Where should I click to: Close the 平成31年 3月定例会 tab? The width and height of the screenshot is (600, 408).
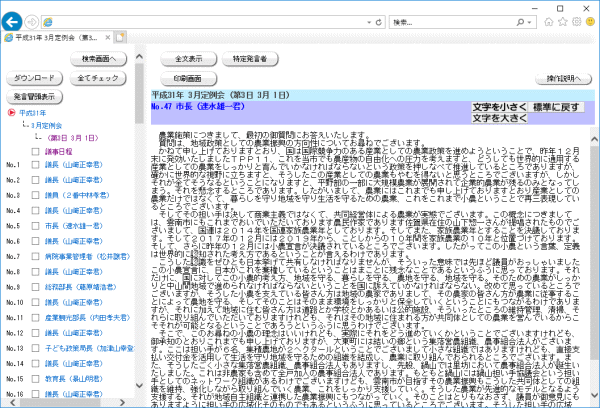click(108, 38)
